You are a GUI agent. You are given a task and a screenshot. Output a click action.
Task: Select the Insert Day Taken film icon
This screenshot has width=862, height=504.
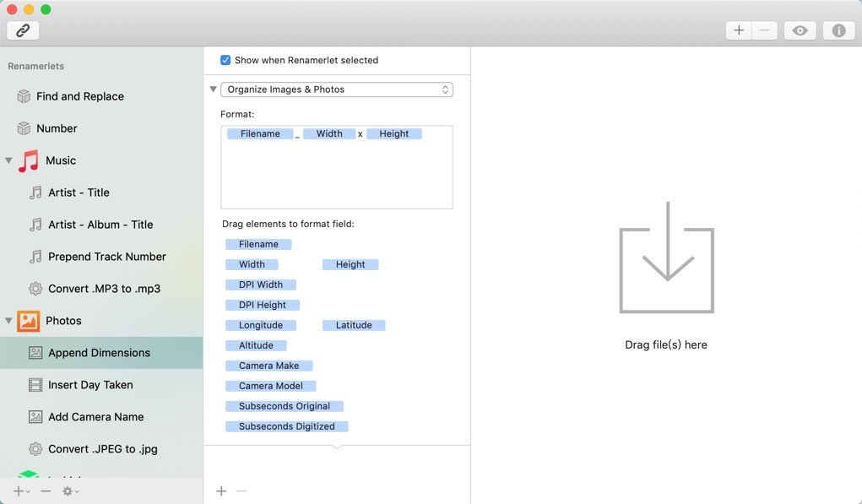[35, 385]
